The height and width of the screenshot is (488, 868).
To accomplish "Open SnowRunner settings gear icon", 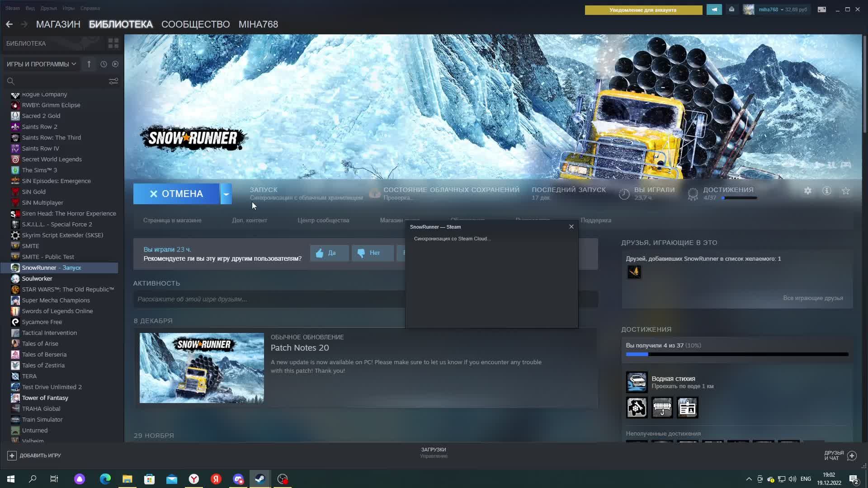I will pos(808,191).
